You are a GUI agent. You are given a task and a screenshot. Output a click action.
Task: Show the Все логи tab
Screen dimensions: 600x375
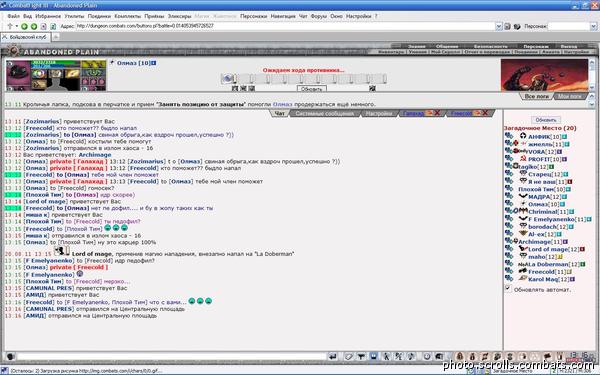pos(536,96)
